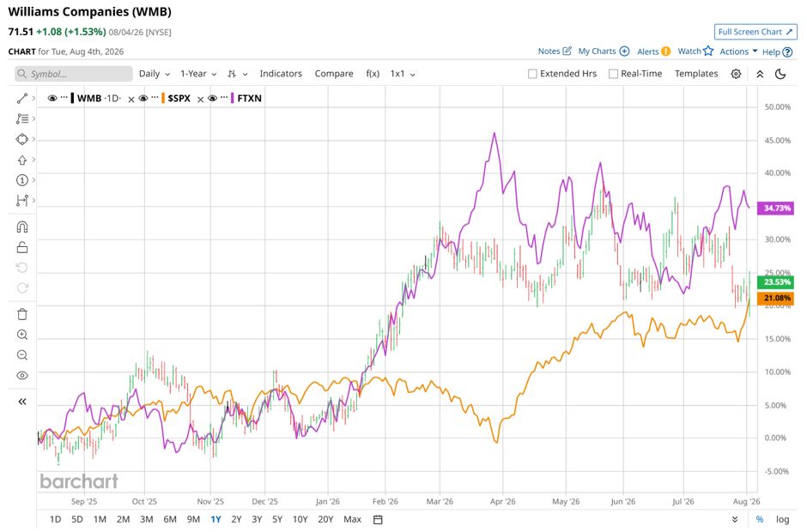
Task: Open the Indicators menu
Action: click(x=281, y=74)
